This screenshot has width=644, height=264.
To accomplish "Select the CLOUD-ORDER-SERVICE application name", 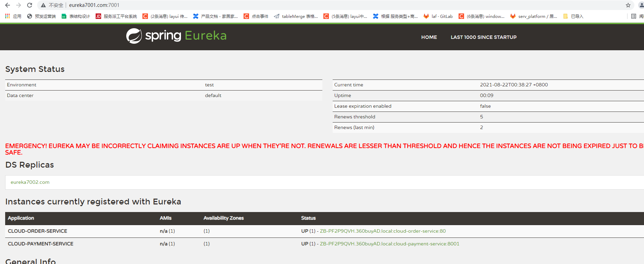I will click(37, 231).
